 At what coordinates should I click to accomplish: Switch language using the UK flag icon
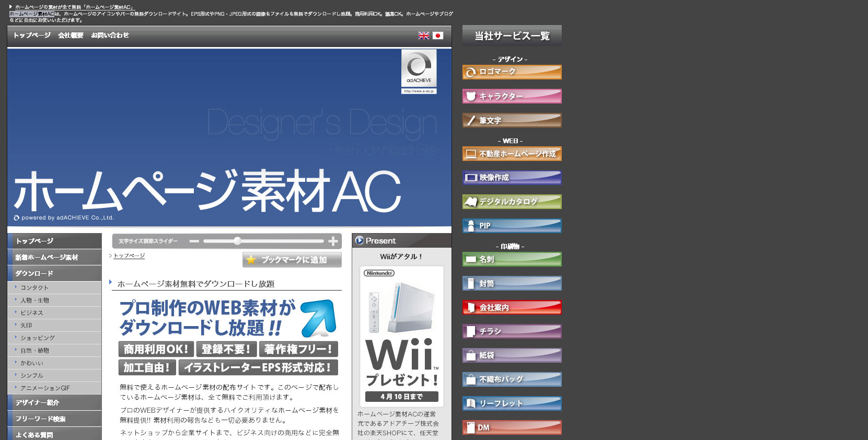click(x=423, y=36)
